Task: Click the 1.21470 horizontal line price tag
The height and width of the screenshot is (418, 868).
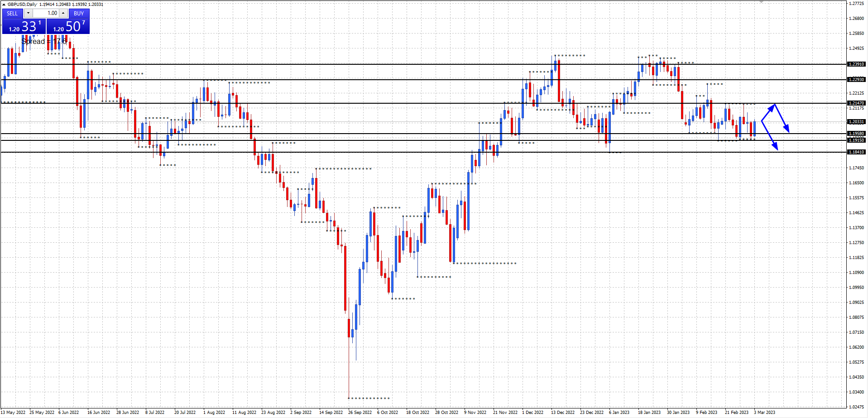Action: pyautogui.click(x=856, y=103)
